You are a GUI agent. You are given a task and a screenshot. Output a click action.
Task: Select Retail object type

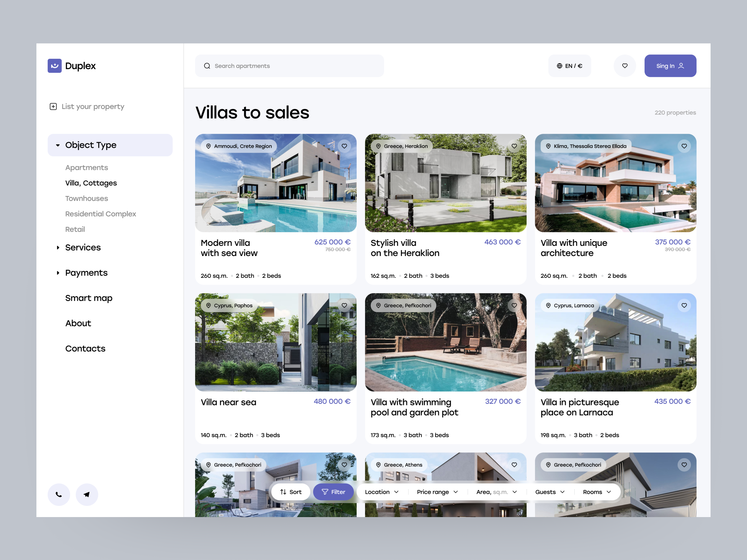pyautogui.click(x=75, y=230)
